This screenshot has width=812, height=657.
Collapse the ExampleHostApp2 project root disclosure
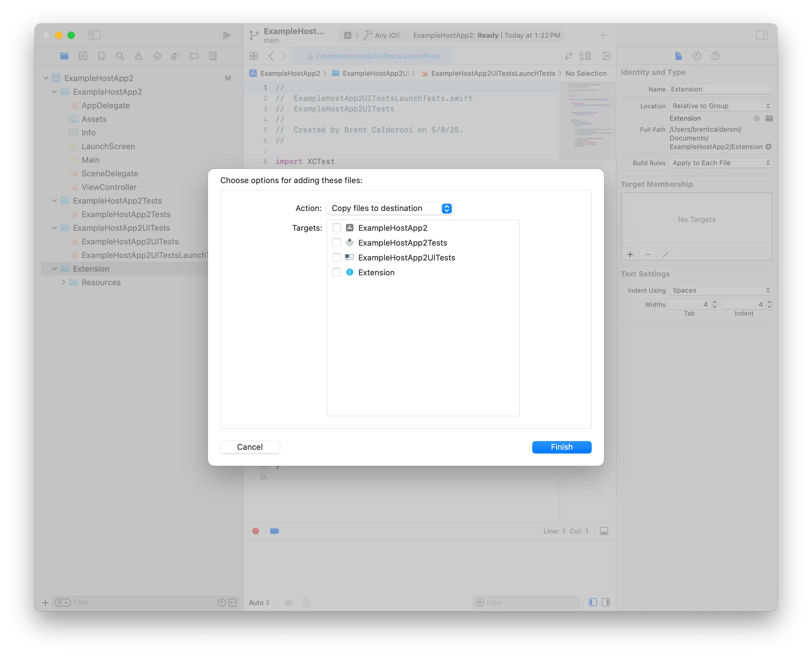click(46, 78)
